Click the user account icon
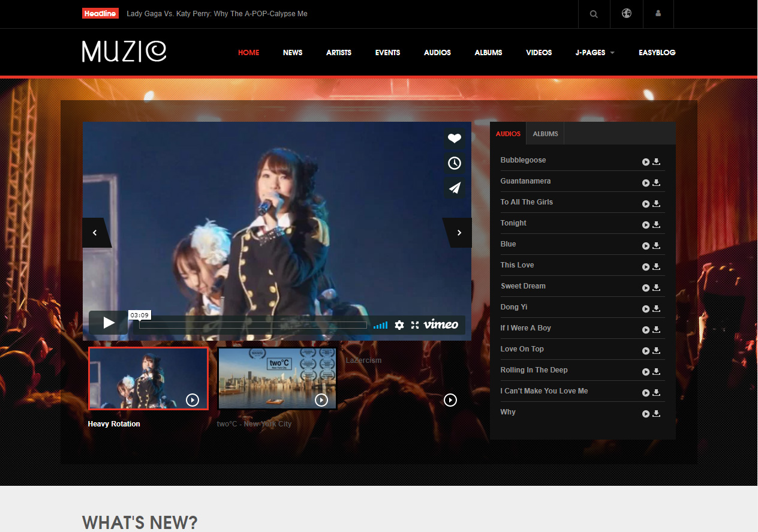 click(658, 14)
